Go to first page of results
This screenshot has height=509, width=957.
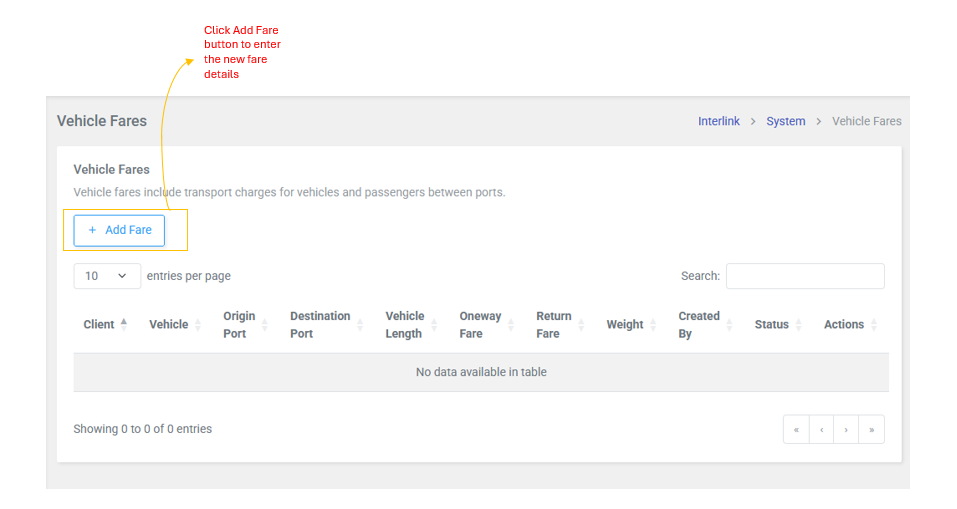[x=796, y=430]
